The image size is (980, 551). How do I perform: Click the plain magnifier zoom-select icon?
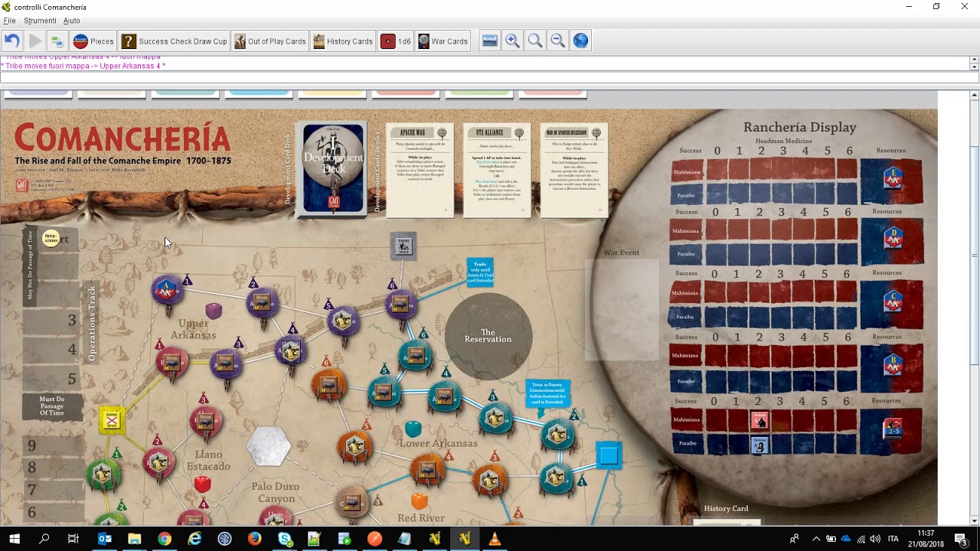(x=535, y=41)
